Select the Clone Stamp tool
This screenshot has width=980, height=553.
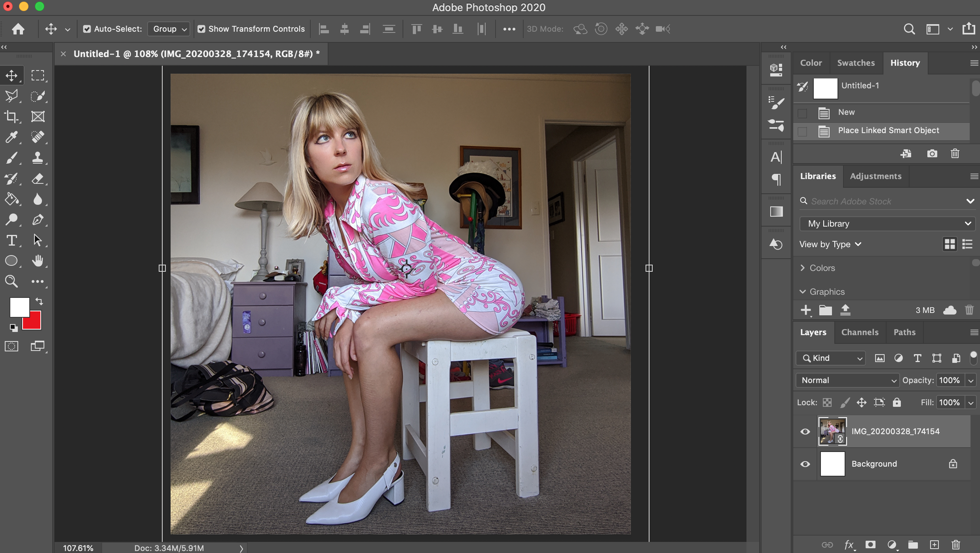coord(38,158)
